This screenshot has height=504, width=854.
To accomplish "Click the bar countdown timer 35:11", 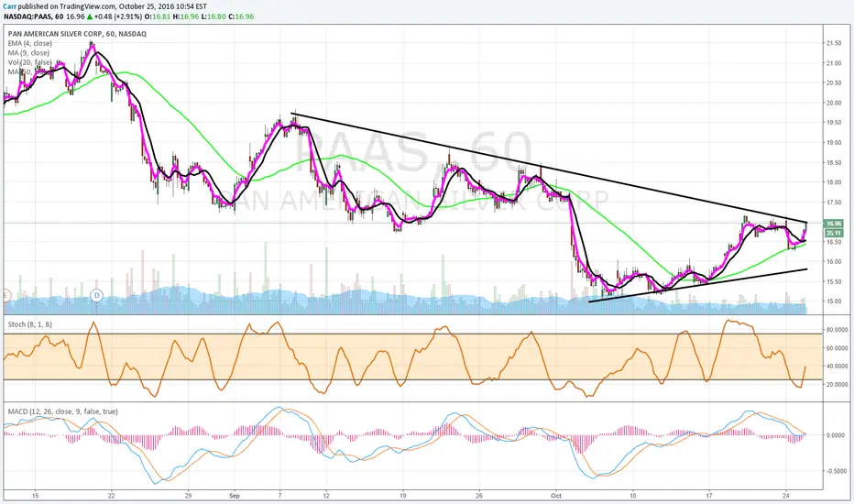I will tap(833, 233).
